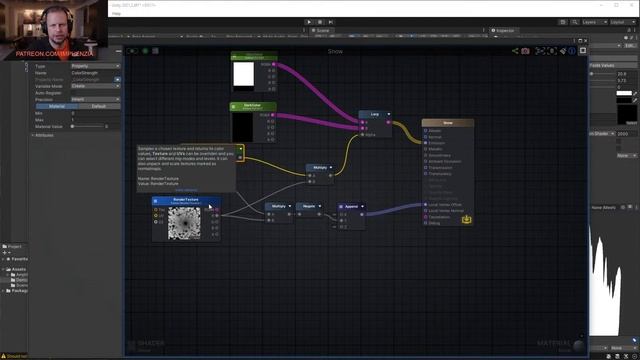This screenshot has width=640, height=360.
Task: Open the Layout dropdown
Action: (x=623, y=22)
